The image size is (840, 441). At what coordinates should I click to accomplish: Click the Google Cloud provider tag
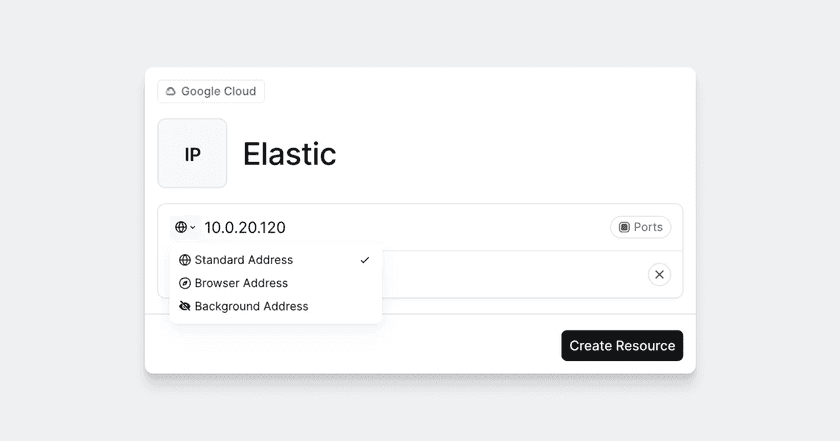(211, 92)
